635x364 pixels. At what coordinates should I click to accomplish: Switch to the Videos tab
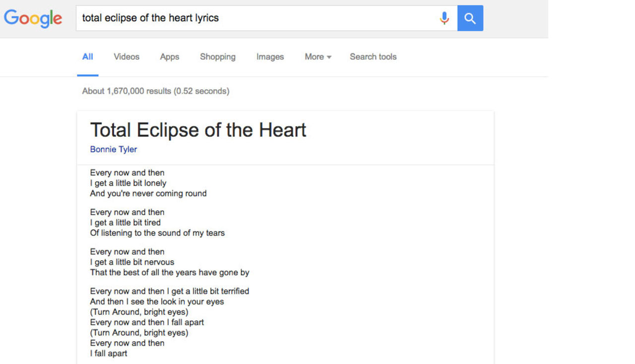click(127, 57)
